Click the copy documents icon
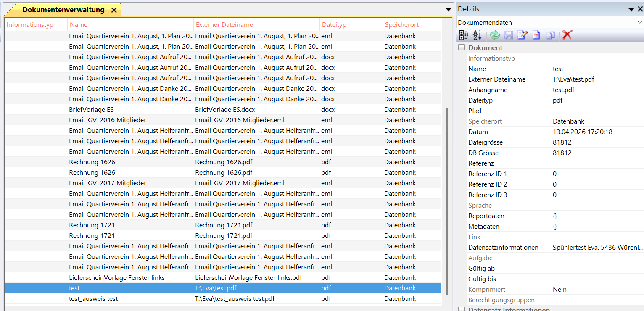Viewport: 644px width, 311px height. pyautogui.click(x=551, y=35)
